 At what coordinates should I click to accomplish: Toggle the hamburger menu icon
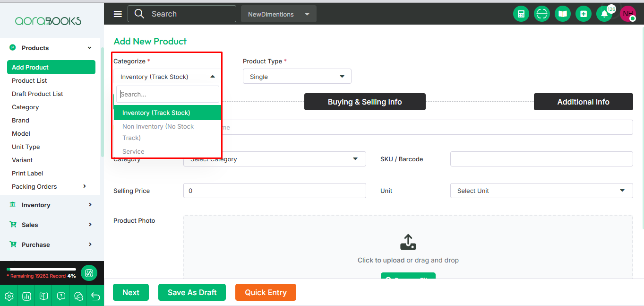pyautogui.click(x=118, y=14)
